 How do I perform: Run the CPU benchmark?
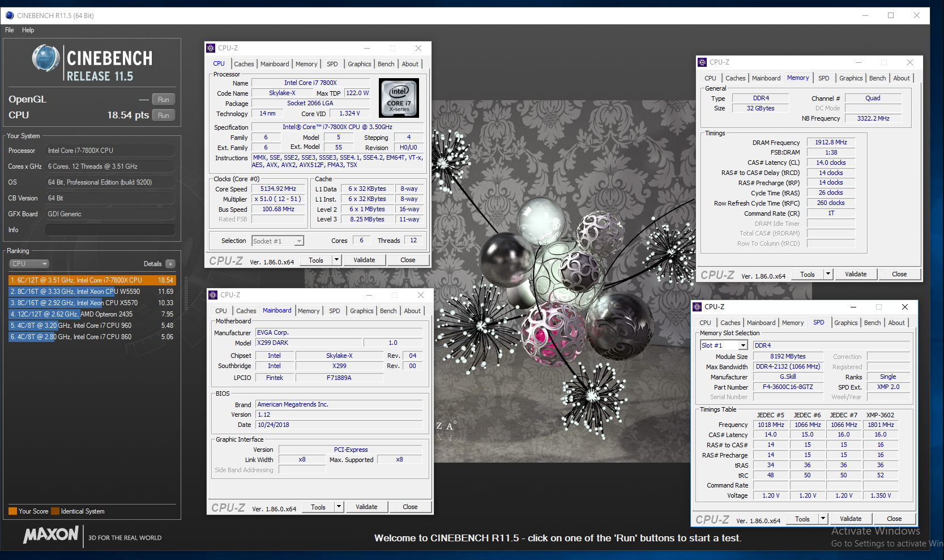coord(164,116)
